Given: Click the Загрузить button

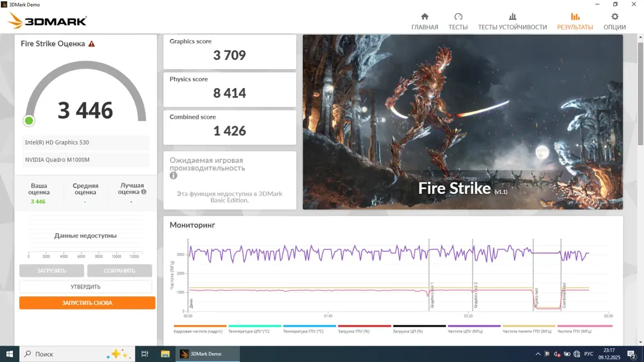Looking at the screenshot, I should (x=52, y=271).
